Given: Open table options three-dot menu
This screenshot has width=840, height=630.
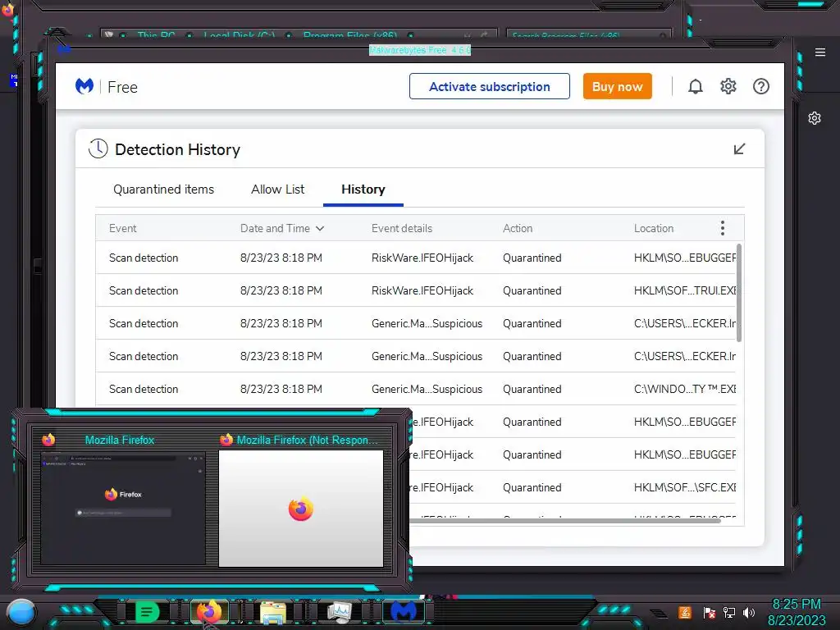Looking at the screenshot, I should click(x=723, y=228).
